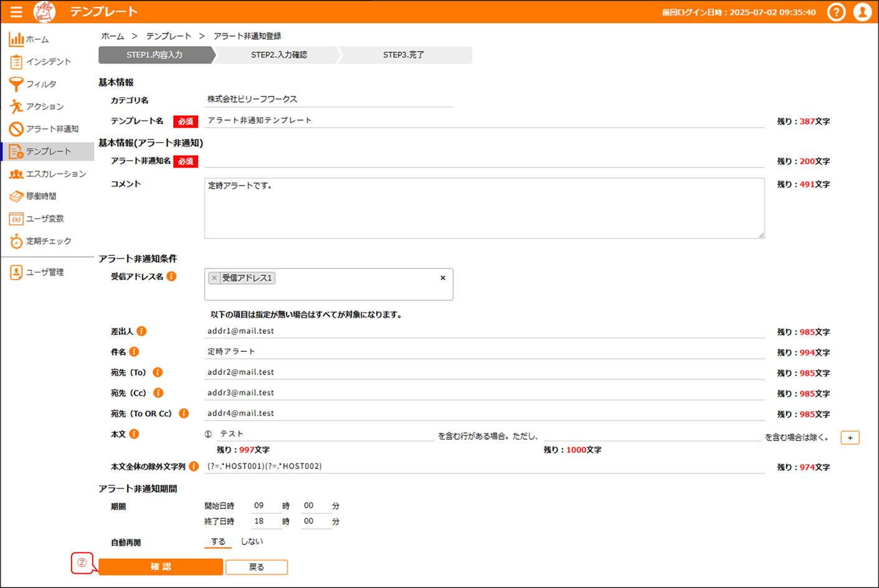This screenshot has width=879, height=588.
Task: Click the カテゴリ名 value 株式会社ビリーフワークス
Action: click(x=252, y=99)
